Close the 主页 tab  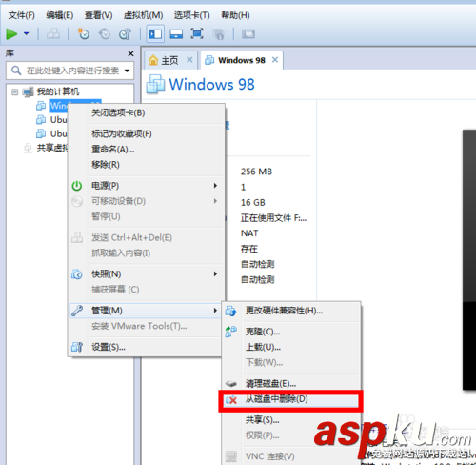[189, 60]
